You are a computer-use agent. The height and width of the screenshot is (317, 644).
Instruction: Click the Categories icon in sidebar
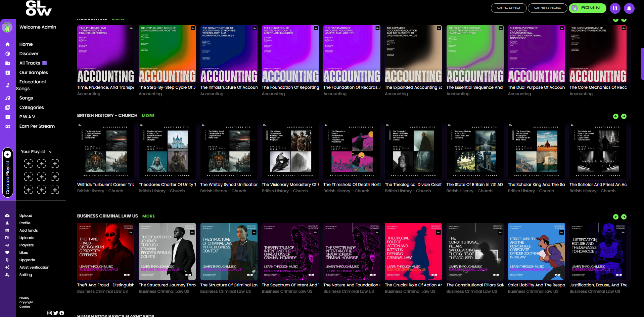pos(8,108)
